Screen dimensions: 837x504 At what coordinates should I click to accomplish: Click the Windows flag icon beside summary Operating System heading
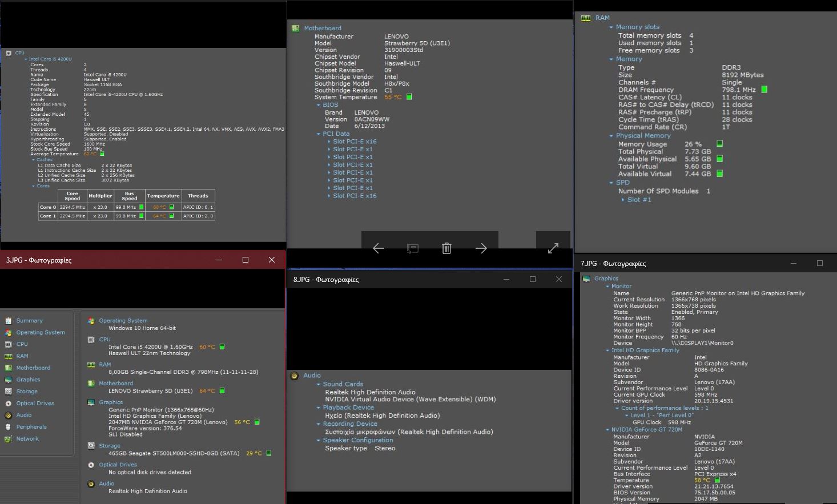point(91,321)
